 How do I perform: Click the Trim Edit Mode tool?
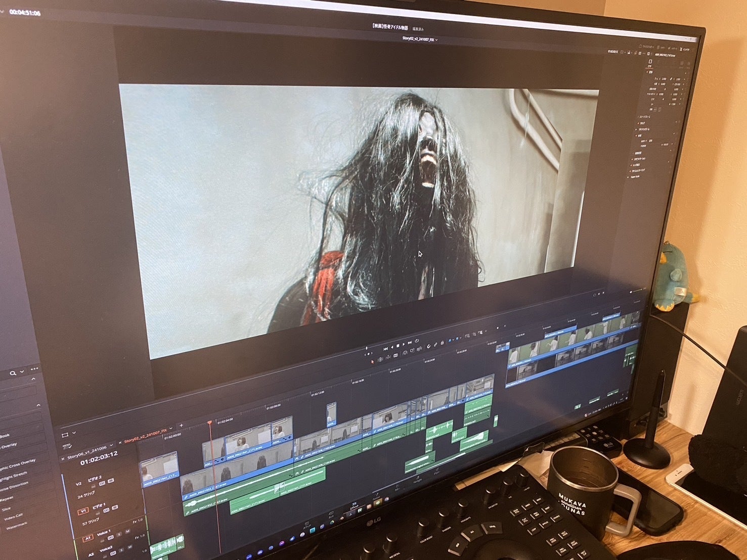point(381,359)
